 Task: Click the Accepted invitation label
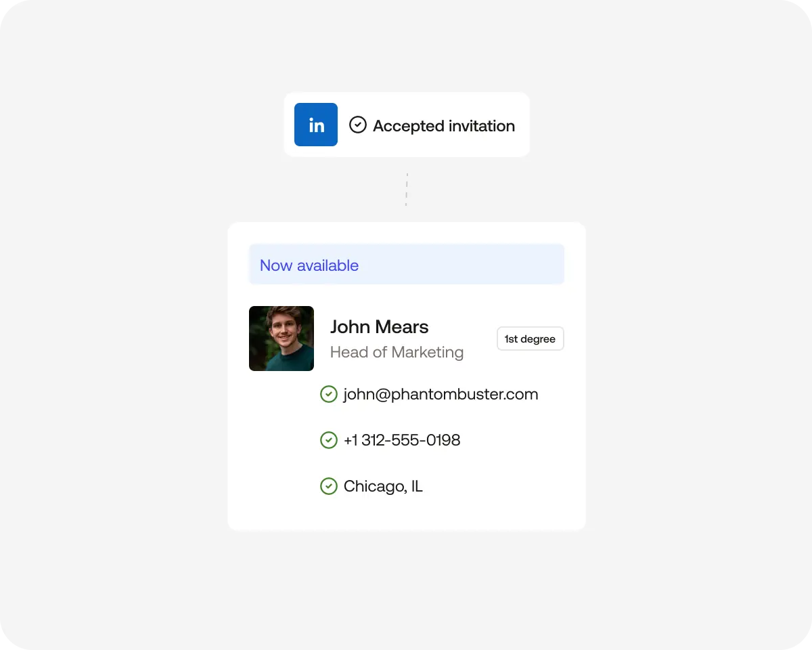point(443,126)
